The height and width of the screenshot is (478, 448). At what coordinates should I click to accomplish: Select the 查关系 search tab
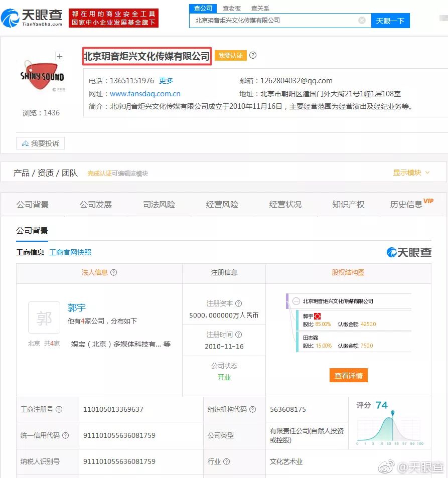(x=260, y=8)
